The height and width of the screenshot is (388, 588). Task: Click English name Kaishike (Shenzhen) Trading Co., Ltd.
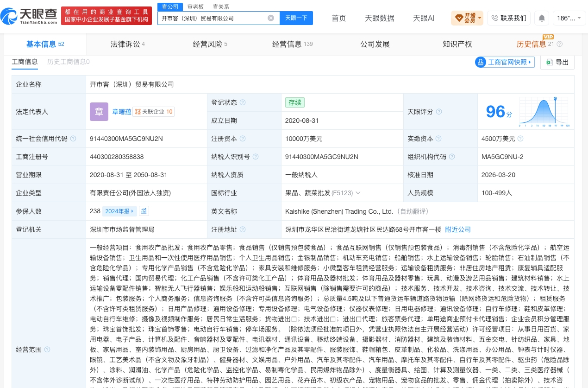pos(339,211)
